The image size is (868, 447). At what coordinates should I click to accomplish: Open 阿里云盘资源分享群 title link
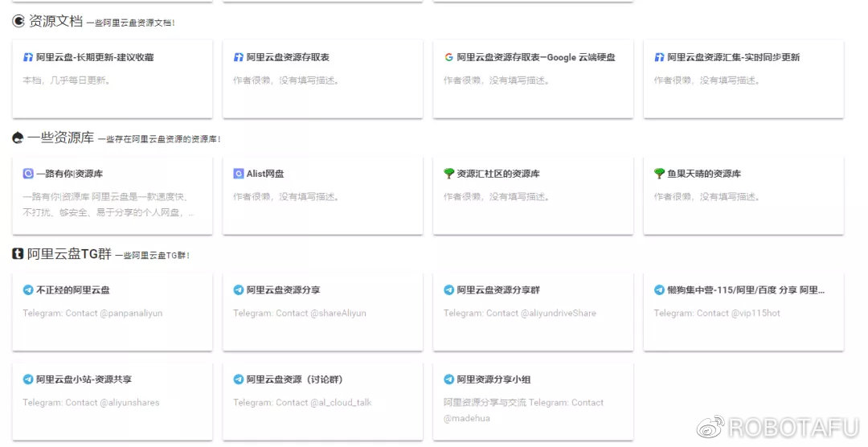[x=498, y=289]
